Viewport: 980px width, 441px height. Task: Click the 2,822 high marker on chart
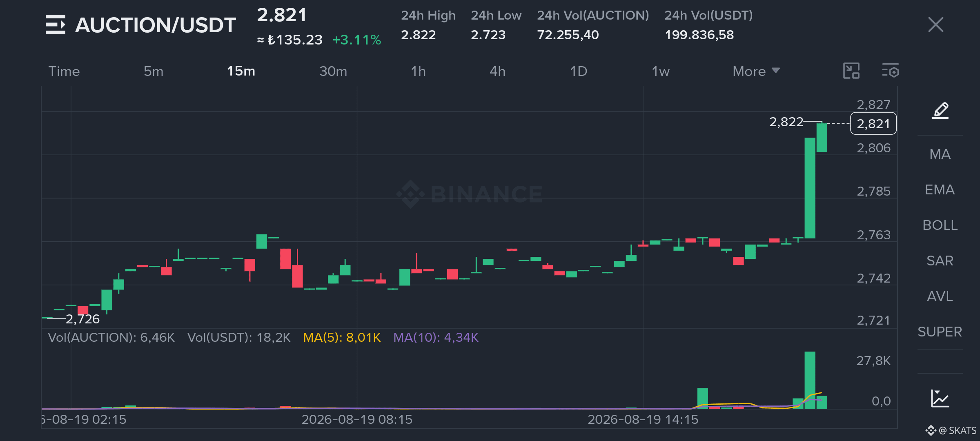click(x=786, y=122)
